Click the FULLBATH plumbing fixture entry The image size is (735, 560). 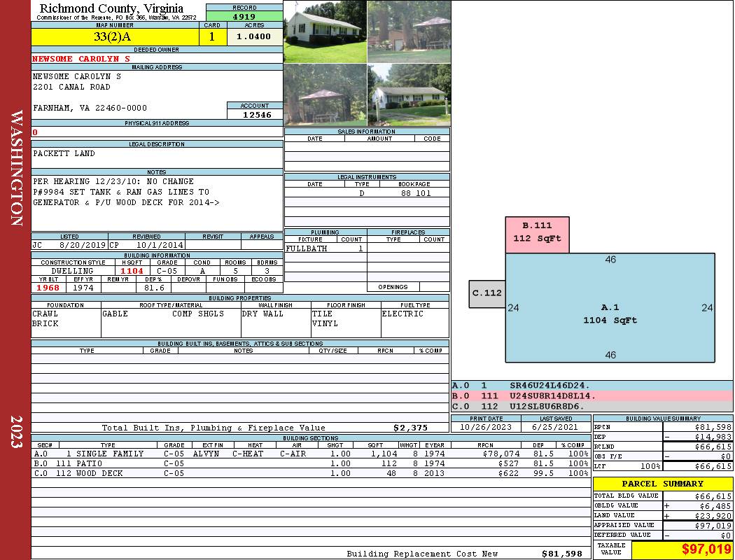[307, 248]
